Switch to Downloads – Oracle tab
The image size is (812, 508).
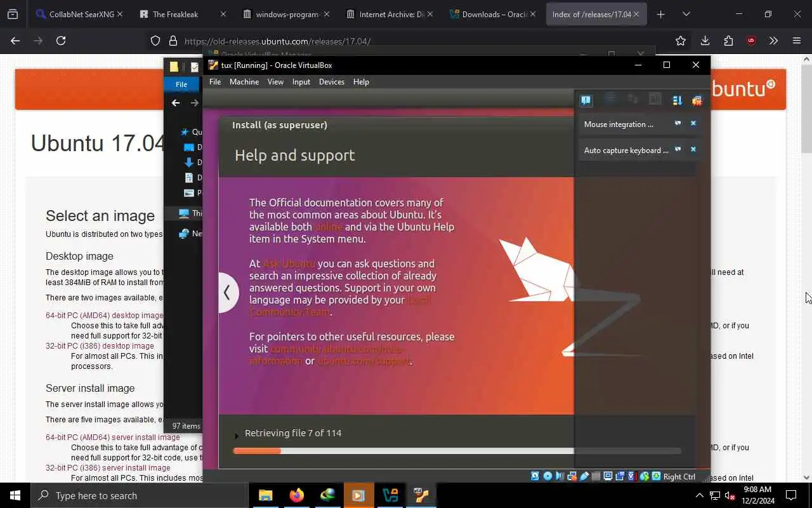[x=494, y=14]
